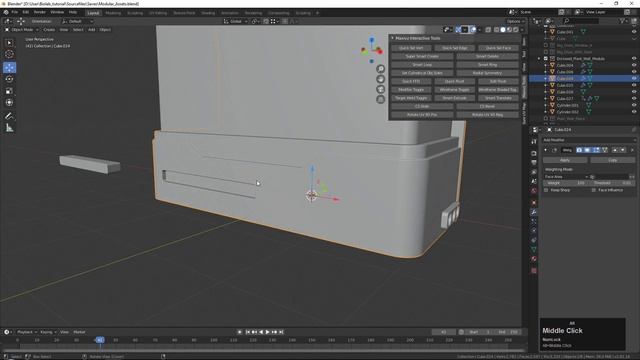Enable the Keep Sharp checkbox
640x360 pixels.
(546, 190)
